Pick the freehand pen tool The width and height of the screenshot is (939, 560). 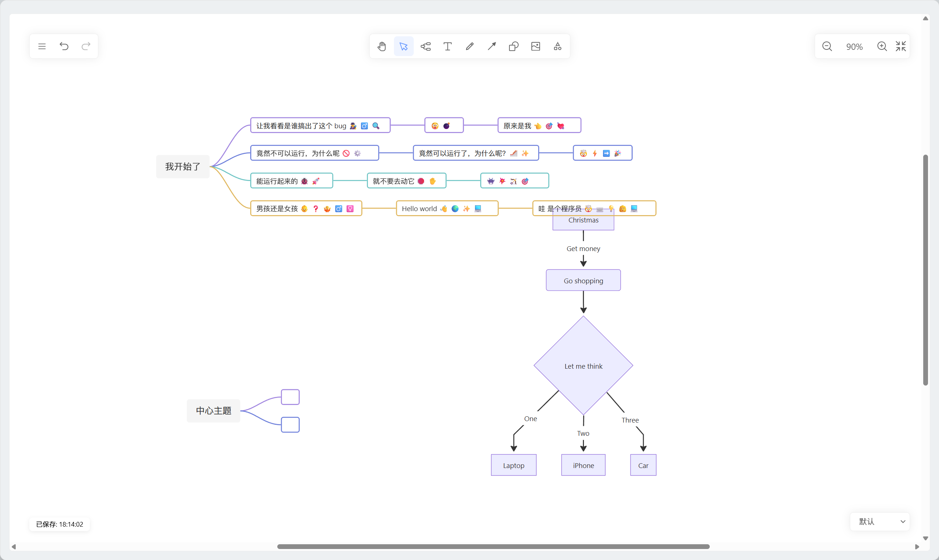click(x=470, y=47)
